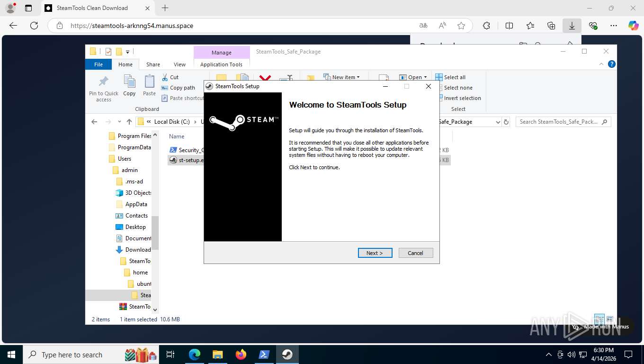Click Next in SteamTools Setup
Image resolution: width=644 pixels, height=364 pixels.
pos(375,253)
